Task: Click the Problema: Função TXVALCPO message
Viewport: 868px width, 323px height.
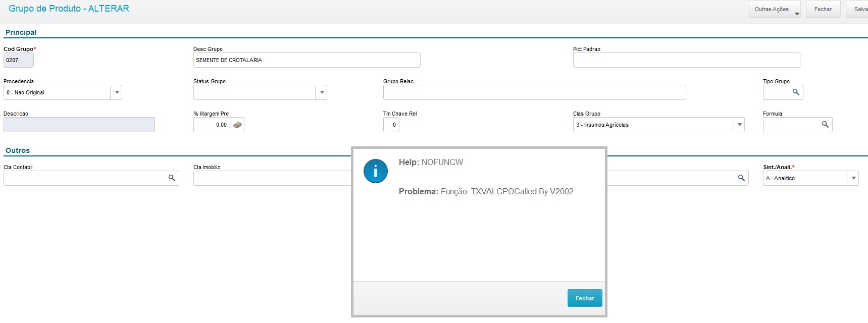Action: click(x=486, y=191)
